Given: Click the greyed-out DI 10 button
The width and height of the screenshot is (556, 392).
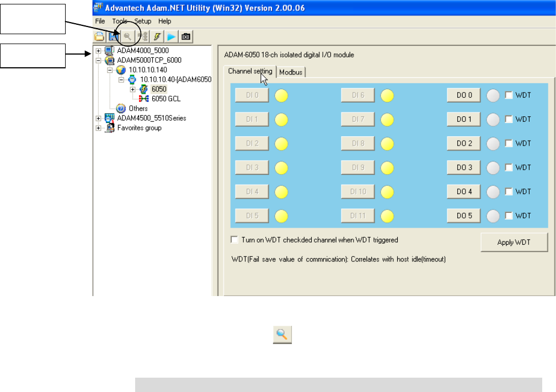Looking at the screenshot, I should click(x=358, y=192).
